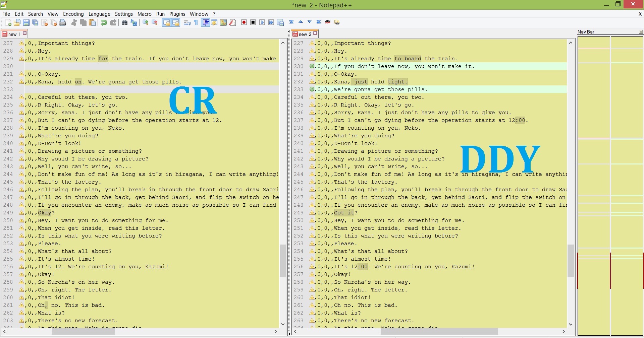644x338 pixels.
Task: Jump to last difference in Compare
Action: pyautogui.click(x=319, y=22)
